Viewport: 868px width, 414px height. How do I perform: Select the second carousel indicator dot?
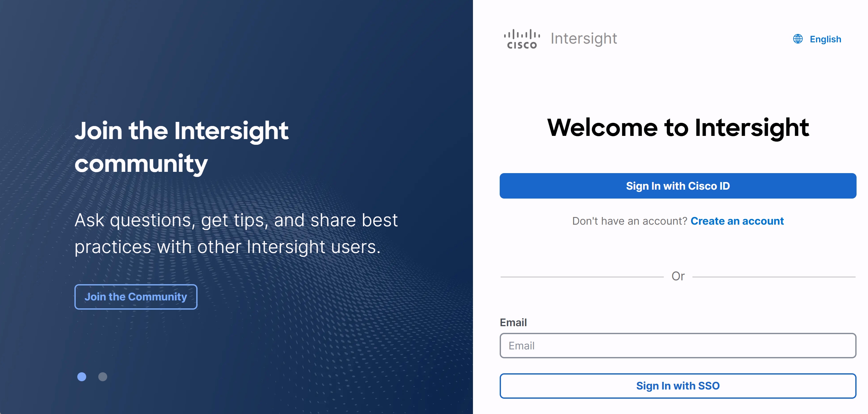click(102, 377)
